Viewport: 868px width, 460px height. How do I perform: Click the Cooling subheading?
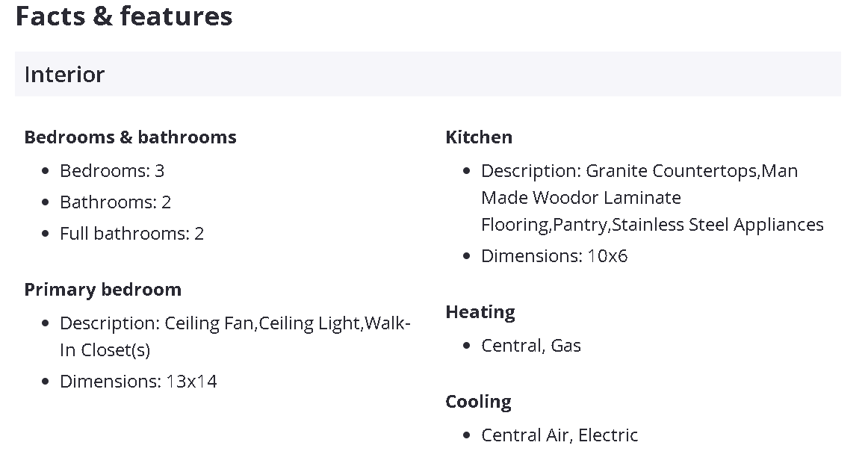[x=478, y=402]
